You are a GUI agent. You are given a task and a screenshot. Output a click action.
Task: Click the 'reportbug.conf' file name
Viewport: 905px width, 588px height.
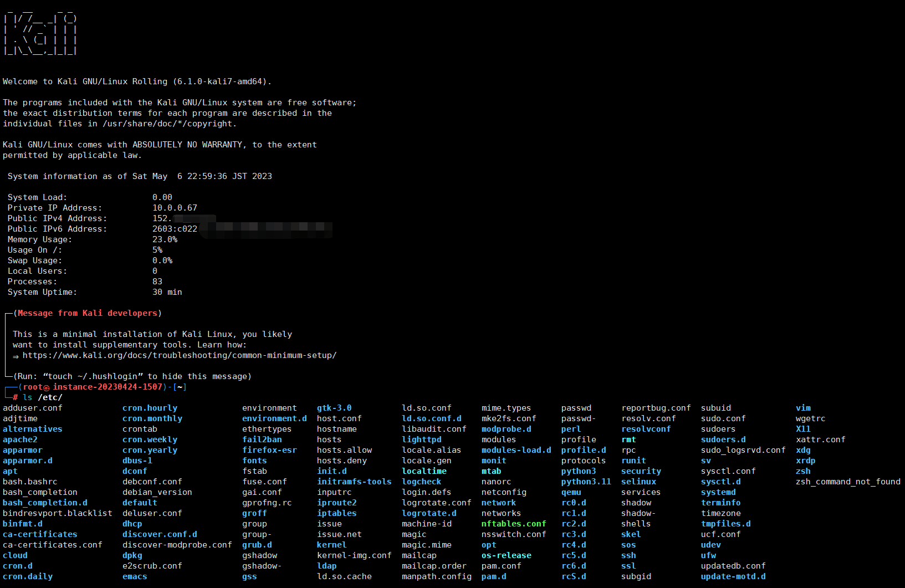[656, 408]
